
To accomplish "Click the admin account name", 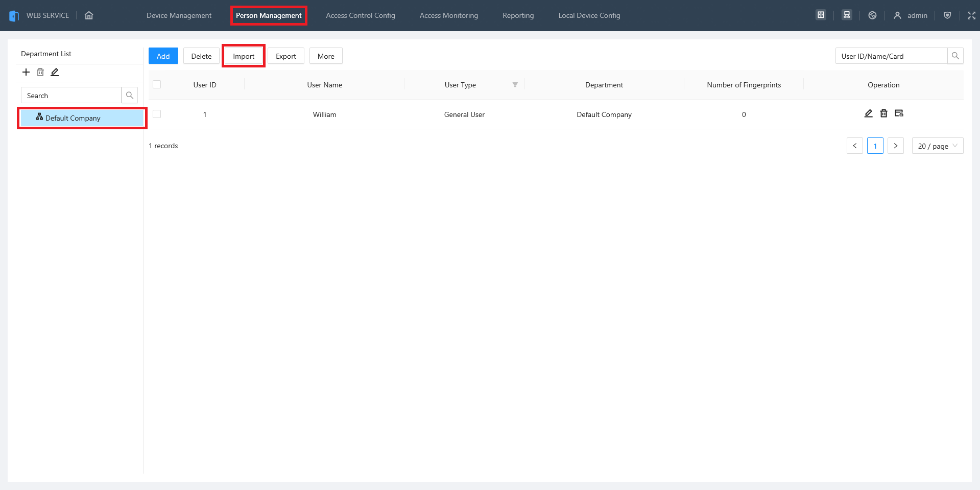I will click(917, 15).
